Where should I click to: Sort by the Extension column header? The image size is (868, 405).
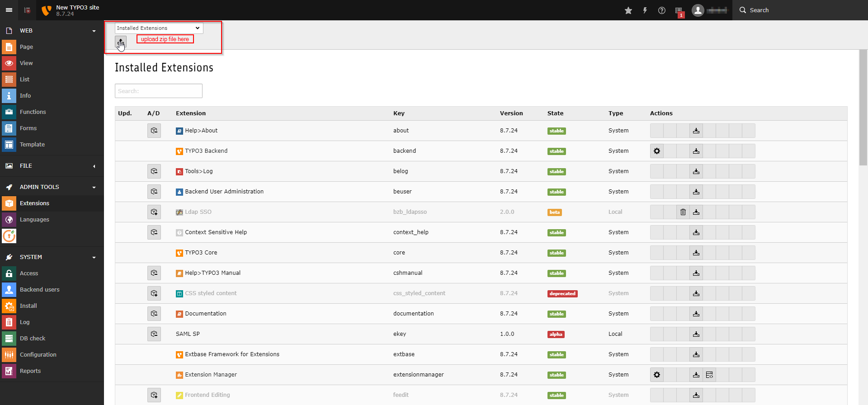[191, 113]
